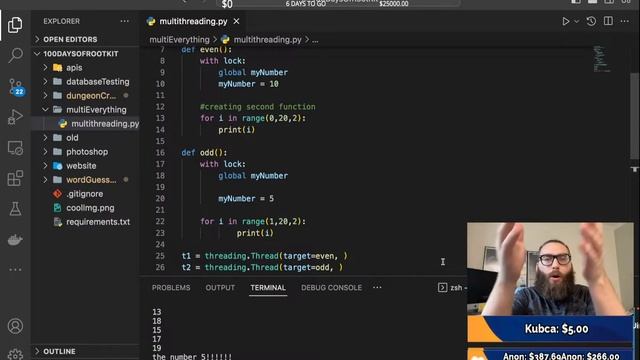Open the timeline history icon in the editor toolbar
The image size is (640, 360).
coord(591,21)
